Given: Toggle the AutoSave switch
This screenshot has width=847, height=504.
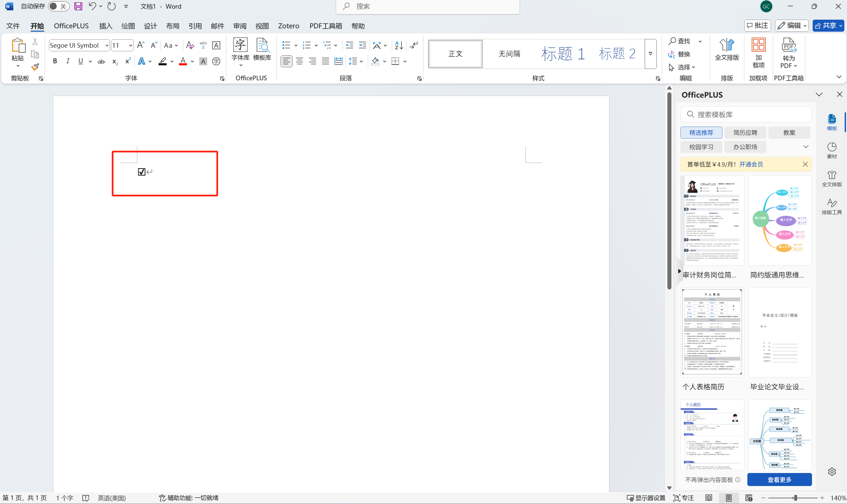Looking at the screenshot, I should pyautogui.click(x=58, y=6).
